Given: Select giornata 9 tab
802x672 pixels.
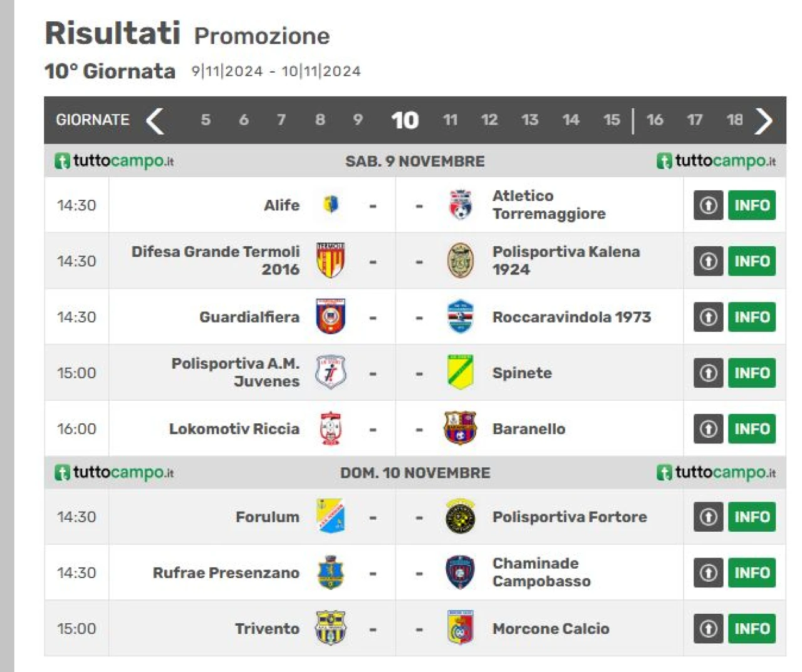Looking at the screenshot, I should pyautogui.click(x=358, y=120).
